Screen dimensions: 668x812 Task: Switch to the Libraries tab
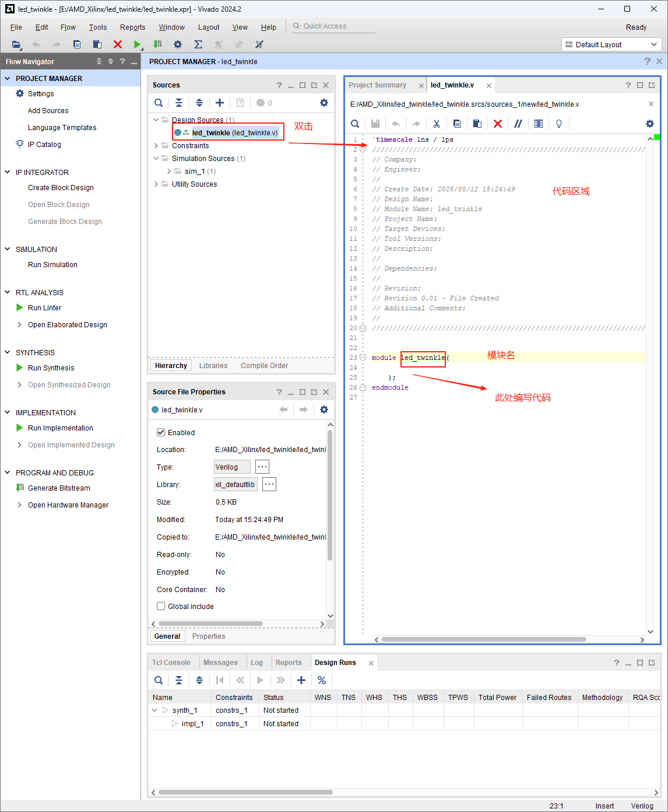point(213,366)
